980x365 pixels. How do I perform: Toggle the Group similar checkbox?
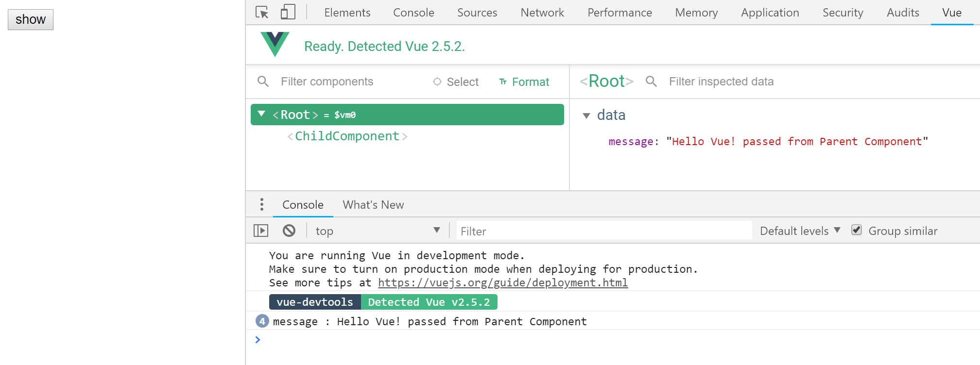coord(857,230)
